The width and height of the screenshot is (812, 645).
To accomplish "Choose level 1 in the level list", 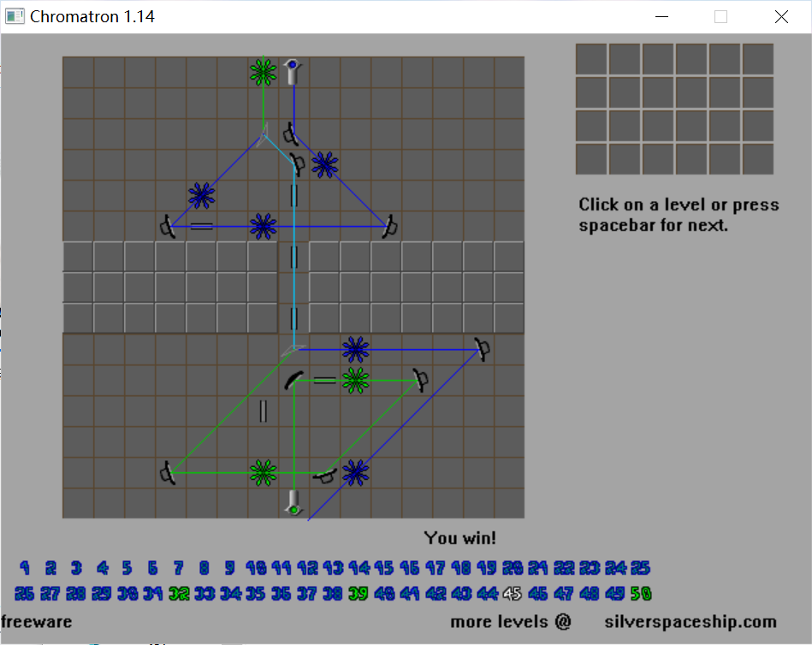I will coord(25,567).
